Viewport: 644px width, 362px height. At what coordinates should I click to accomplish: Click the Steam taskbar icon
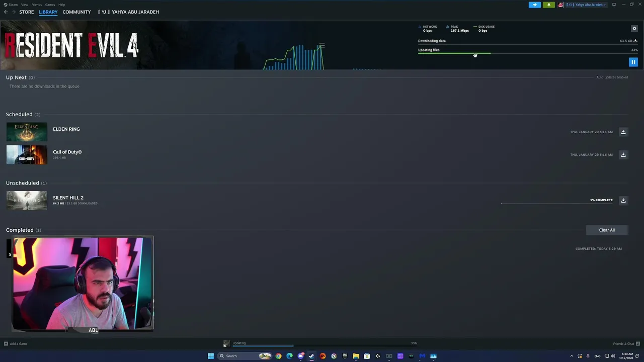click(311, 356)
